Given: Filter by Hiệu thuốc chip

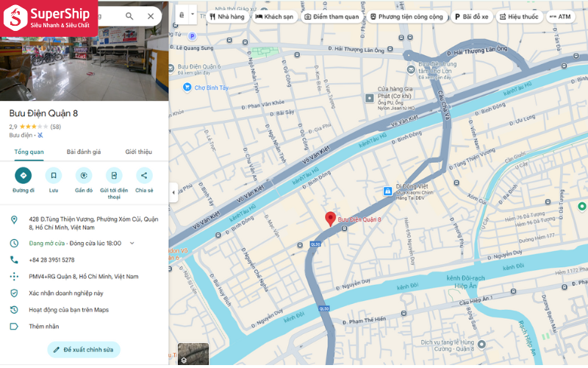Looking at the screenshot, I should click(x=519, y=16).
